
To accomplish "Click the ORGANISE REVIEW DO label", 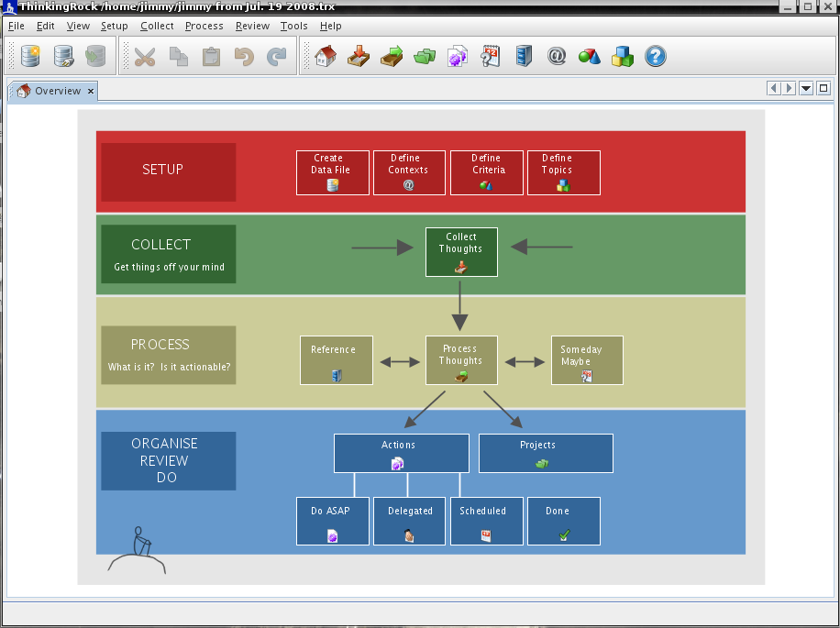I will [168, 460].
